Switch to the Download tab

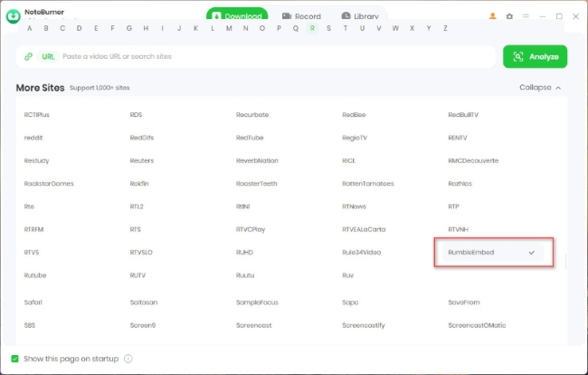pos(237,16)
